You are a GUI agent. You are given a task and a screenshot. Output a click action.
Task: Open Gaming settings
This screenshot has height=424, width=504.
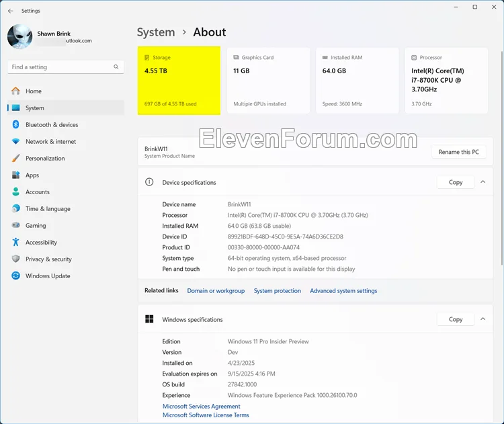point(66,226)
